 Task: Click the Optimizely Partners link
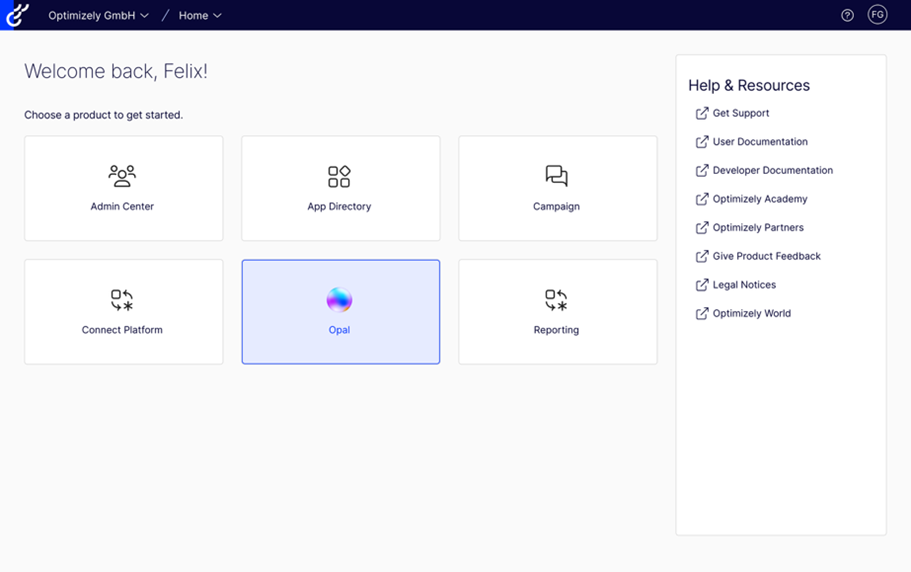point(757,227)
